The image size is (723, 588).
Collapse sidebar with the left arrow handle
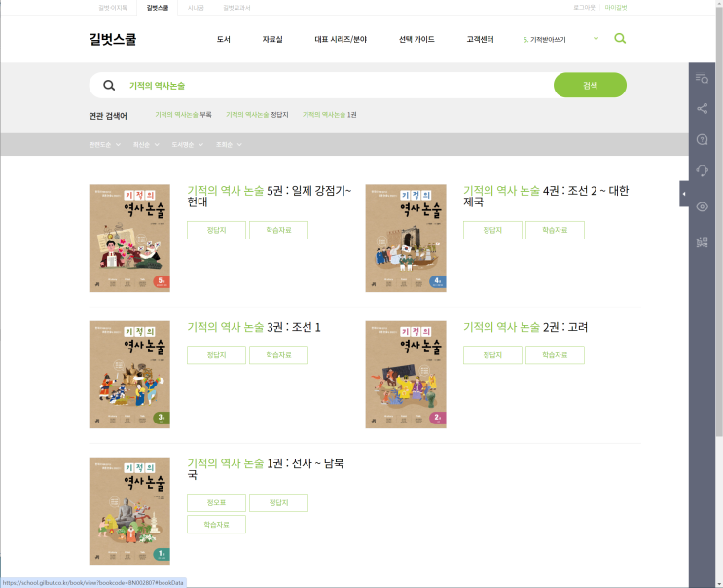click(x=684, y=194)
